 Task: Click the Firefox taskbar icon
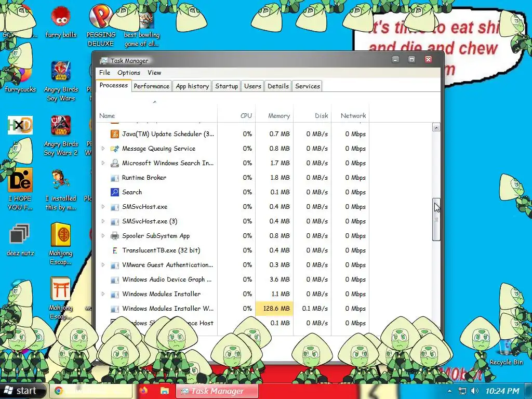coord(143,391)
